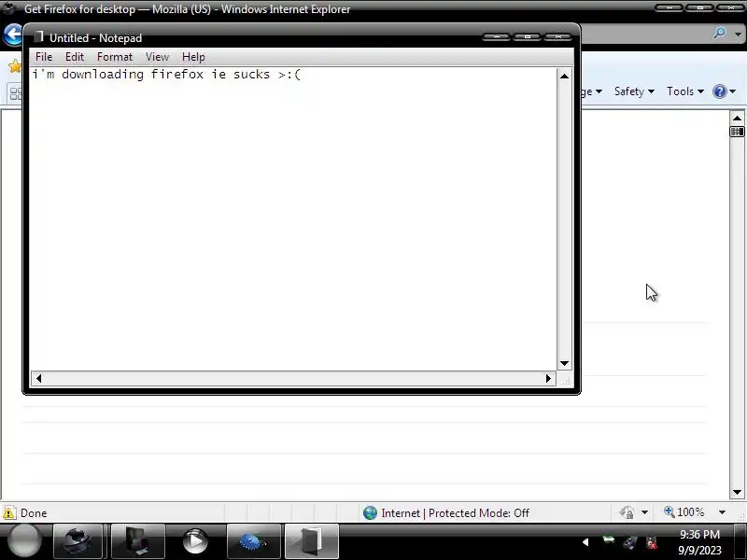Click Notepad's horizontal scrollbar right arrow
Image resolution: width=747 pixels, height=560 pixels.
(548, 379)
